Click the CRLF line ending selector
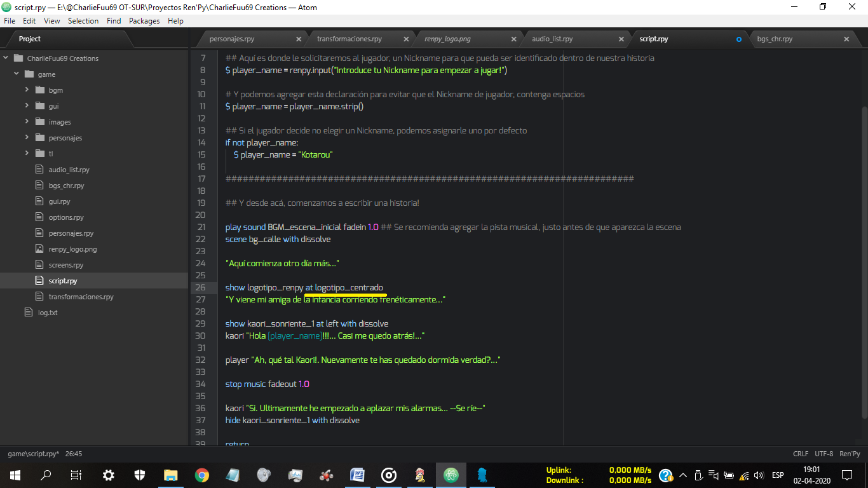 click(800, 454)
